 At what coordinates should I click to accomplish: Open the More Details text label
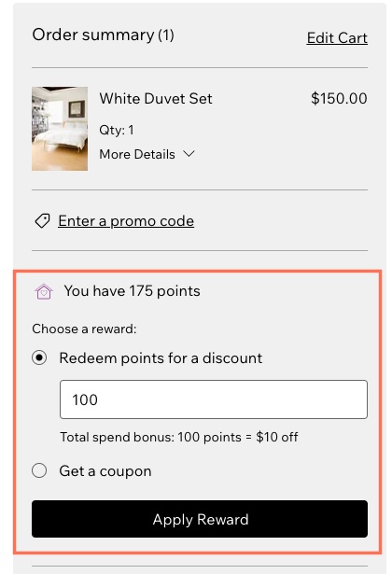[137, 154]
